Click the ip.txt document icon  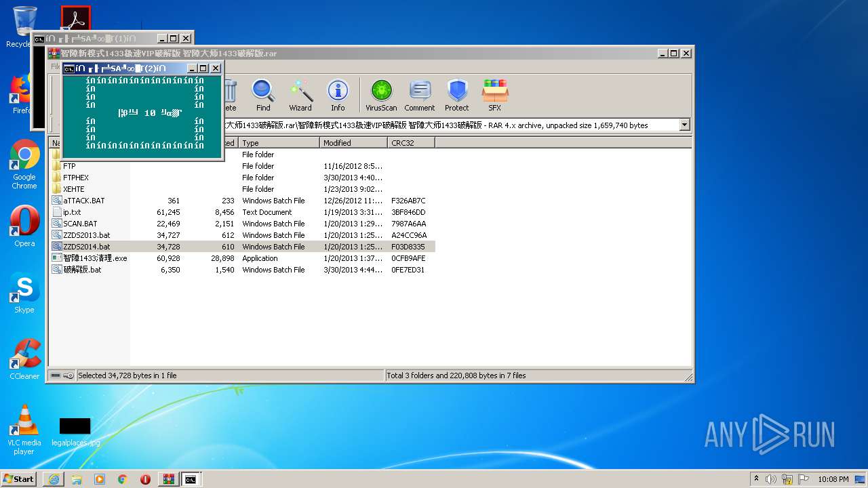57,212
